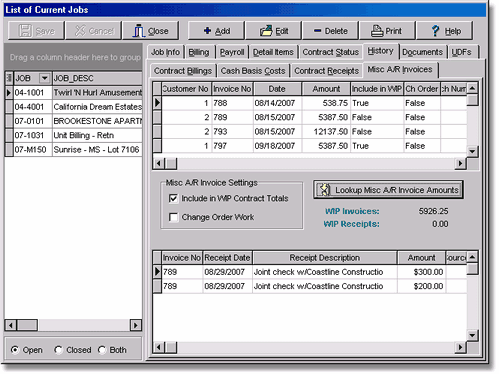Enable the Change Order Work checkbox
The width and height of the screenshot is (499, 374).
click(173, 217)
